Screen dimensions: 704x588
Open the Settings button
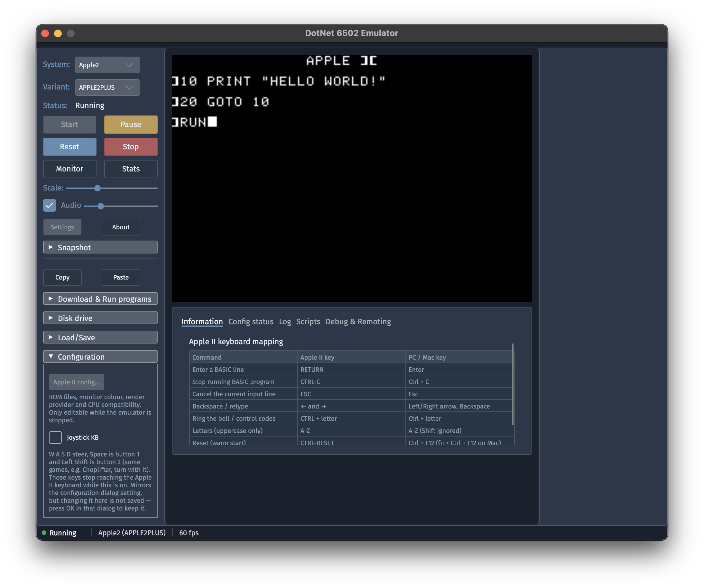[x=62, y=227]
